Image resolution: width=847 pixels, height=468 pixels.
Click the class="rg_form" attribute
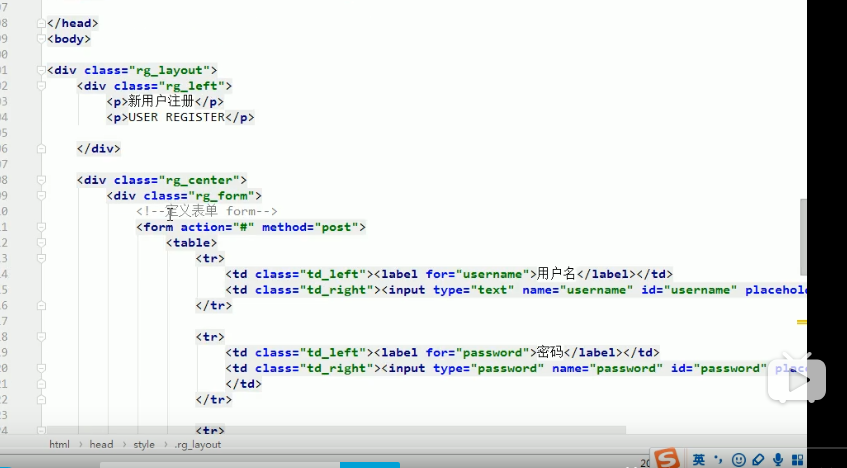(x=198, y=196)
